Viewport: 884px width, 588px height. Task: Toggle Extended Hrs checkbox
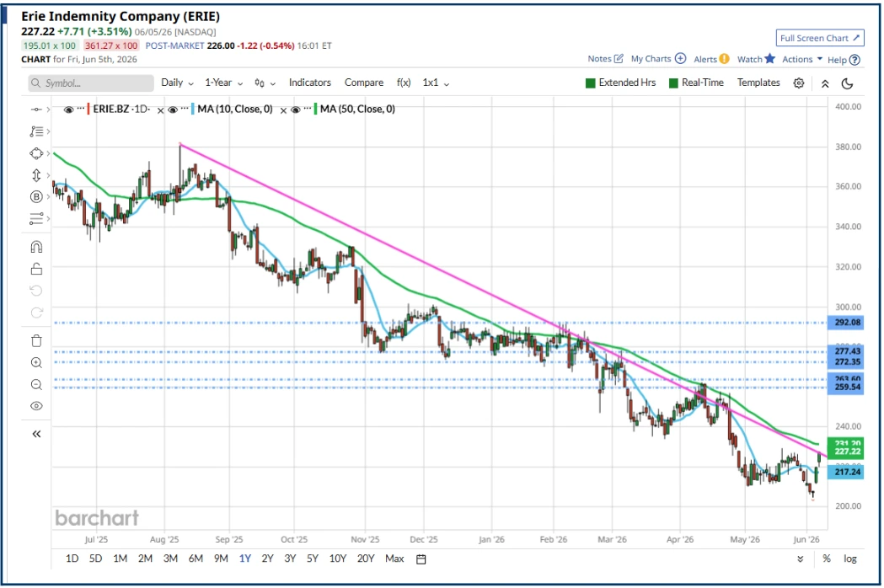click(x=591, y=83)
